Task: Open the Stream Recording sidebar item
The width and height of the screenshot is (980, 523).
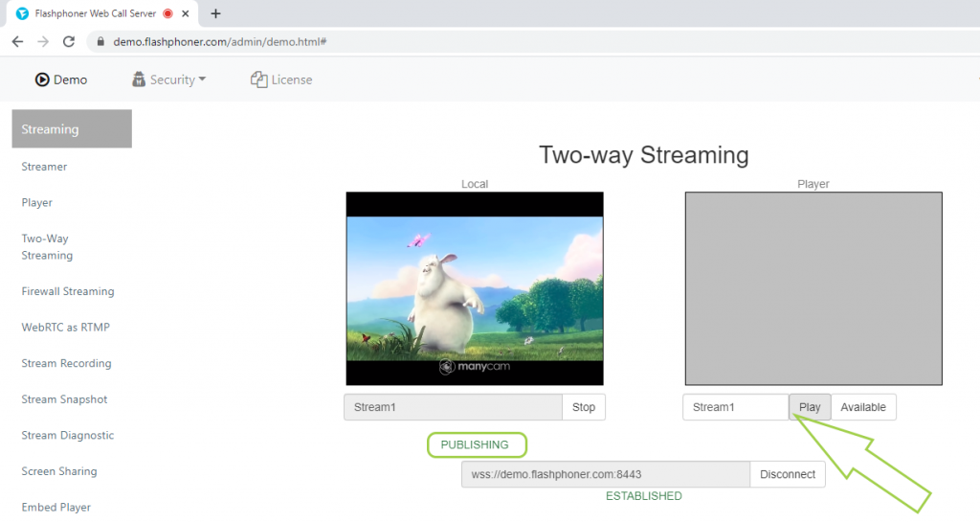Action: coord(66,363)
